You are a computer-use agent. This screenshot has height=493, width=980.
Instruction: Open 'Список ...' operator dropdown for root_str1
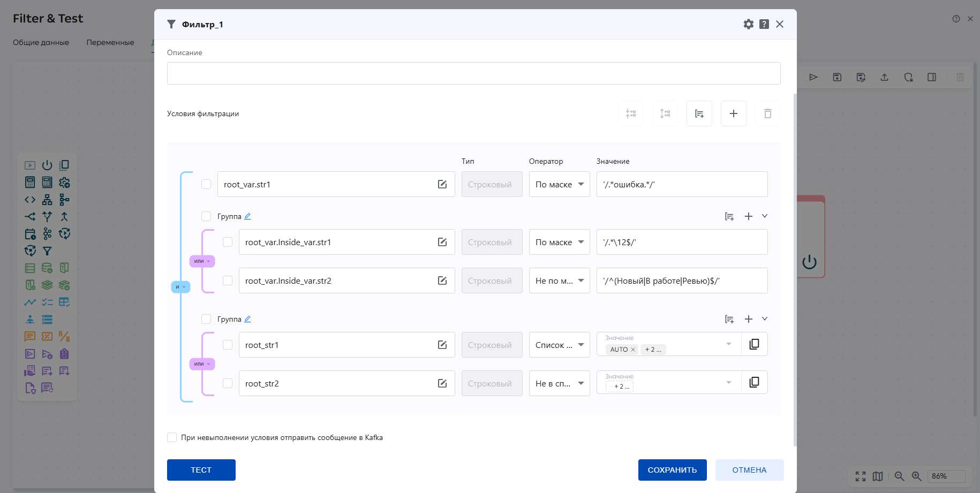pyautogui.click(x=560, y=345)
